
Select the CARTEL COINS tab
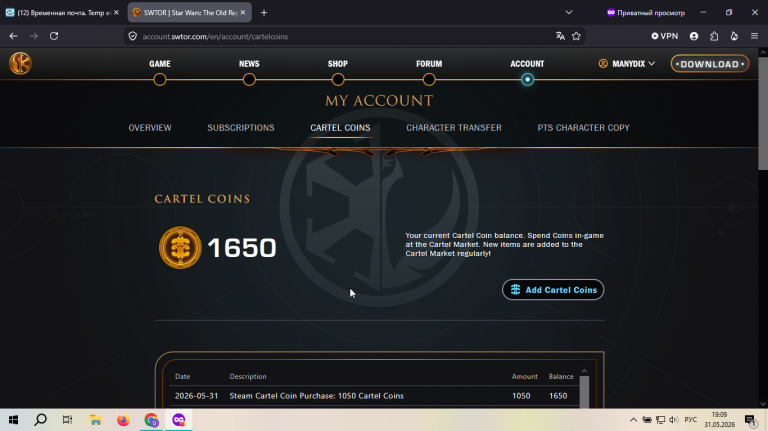click(340, 128)
